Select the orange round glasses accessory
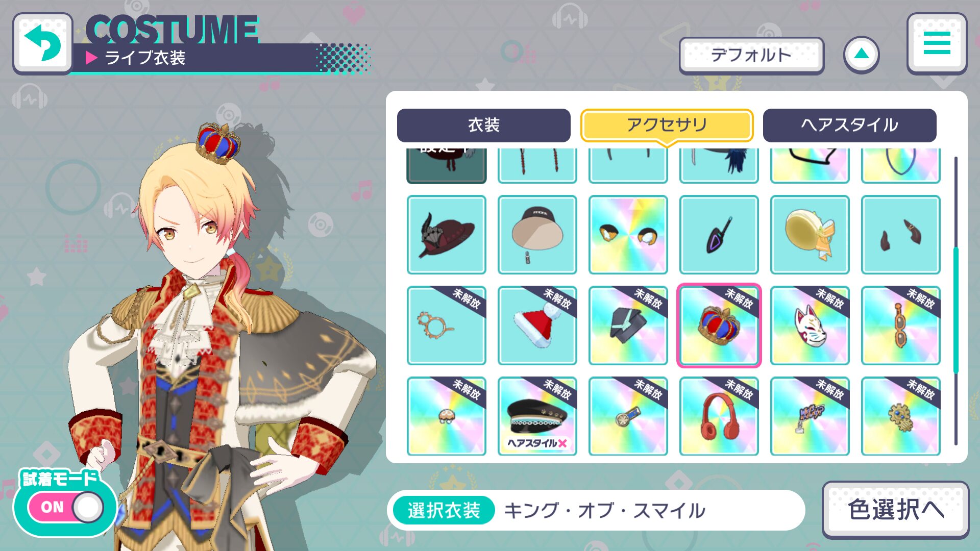980x551 pixels. (446, 325)
